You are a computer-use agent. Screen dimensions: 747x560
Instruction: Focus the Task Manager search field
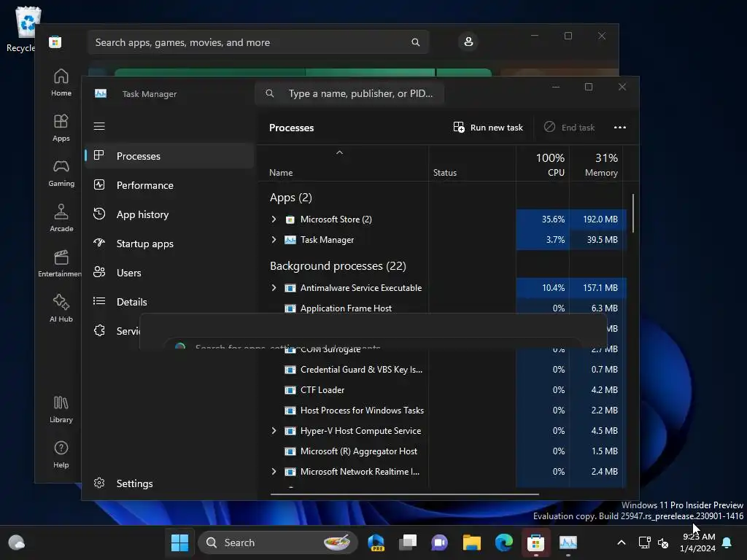(349, 93)
